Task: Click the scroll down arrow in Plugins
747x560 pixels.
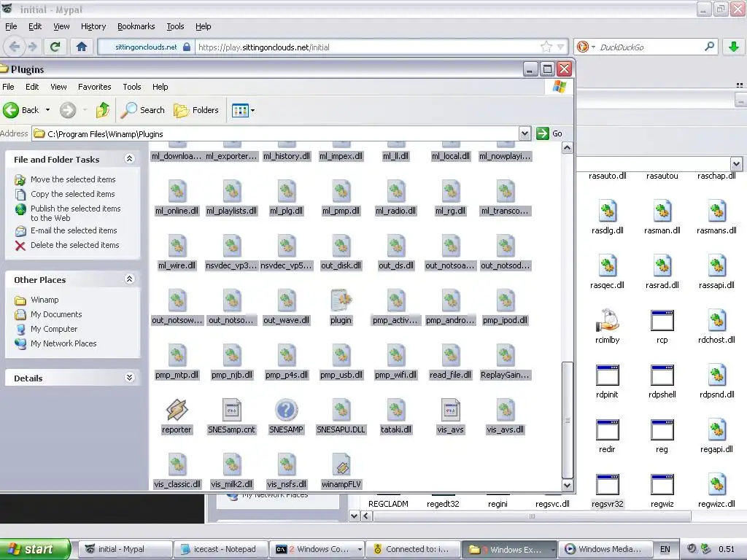Action: click(x=567, y=485)
